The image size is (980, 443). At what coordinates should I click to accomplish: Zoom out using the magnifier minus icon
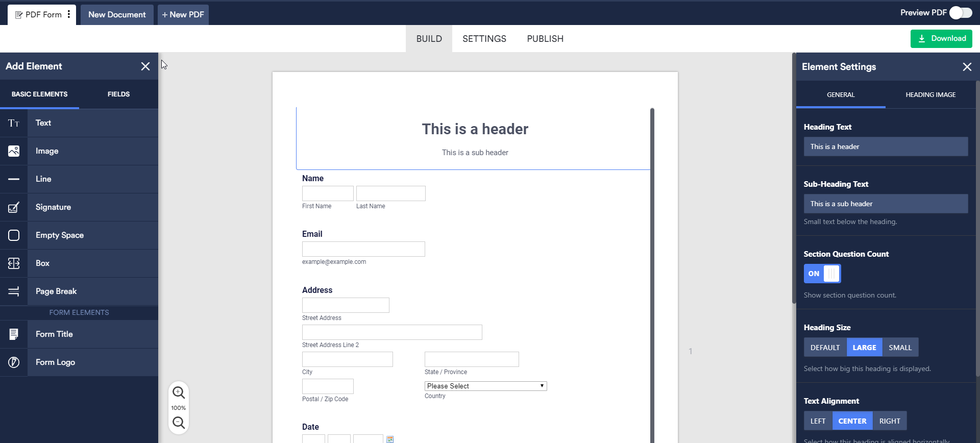click(x=179, y=423)
